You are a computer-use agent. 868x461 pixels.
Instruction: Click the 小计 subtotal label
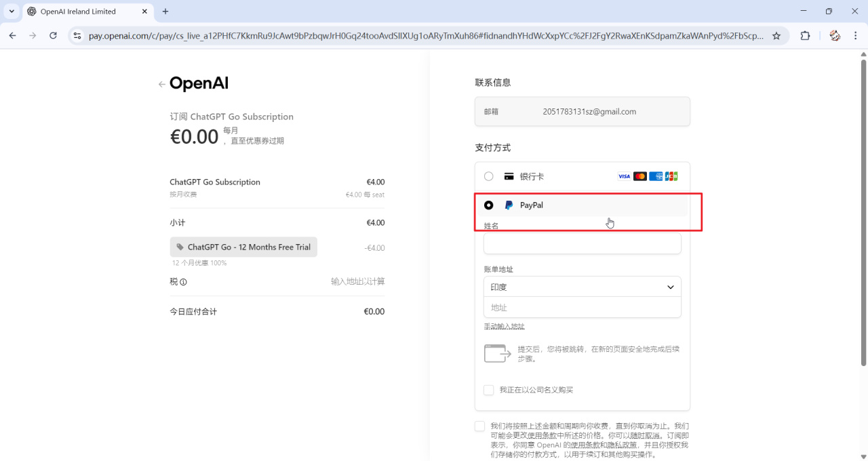178,223
